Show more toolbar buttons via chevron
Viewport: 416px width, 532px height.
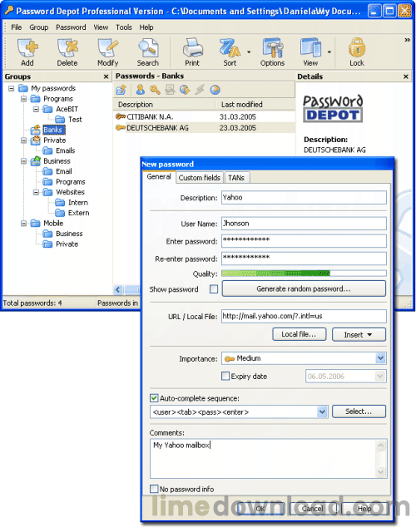407,40
